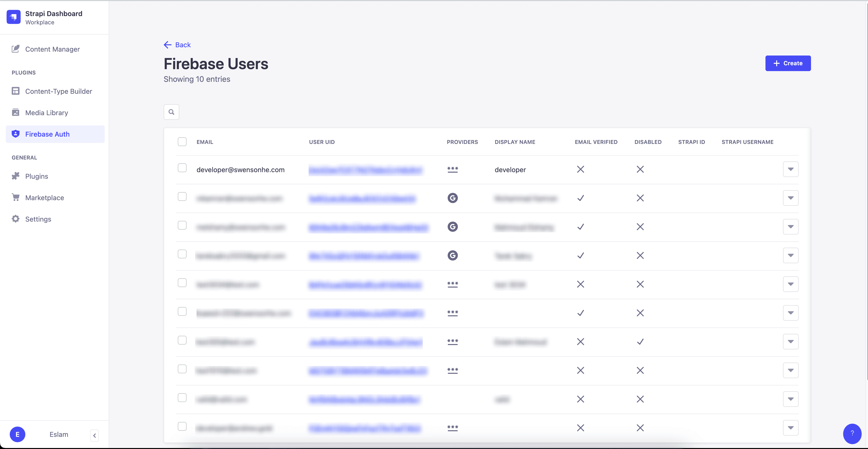Click the EMAIL column header
868x449 pixels.
[205, 142]
